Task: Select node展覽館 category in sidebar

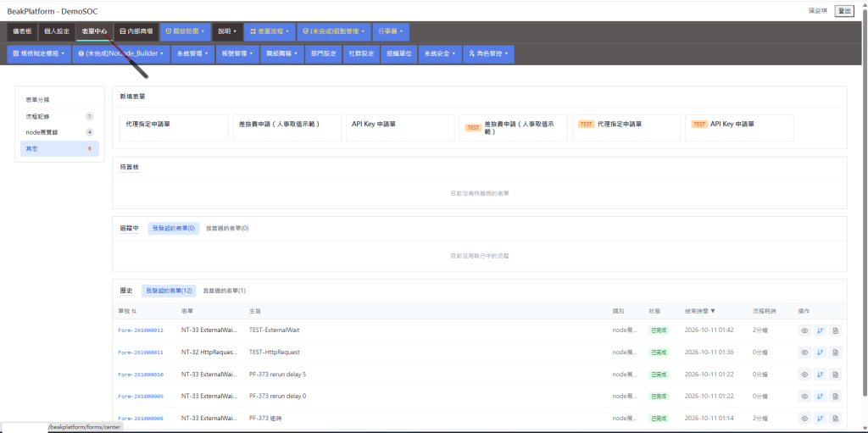Action: [x=60, y=132]
